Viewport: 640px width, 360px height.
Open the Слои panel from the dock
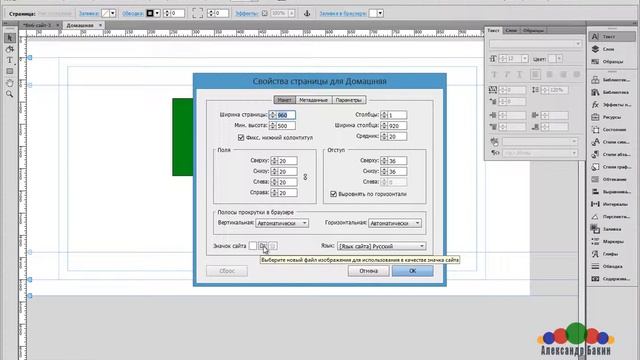(611, 49)
